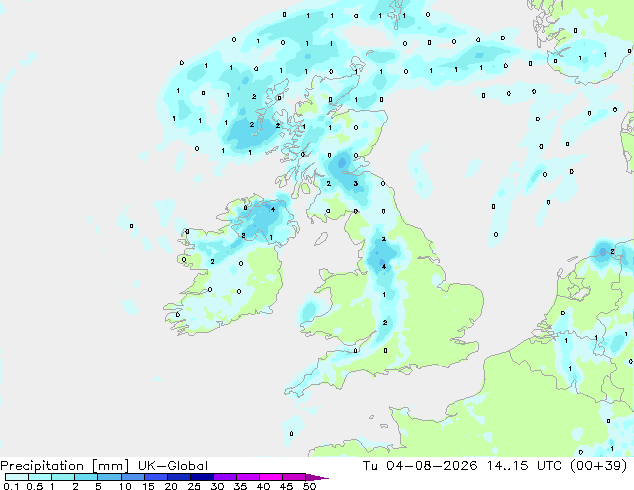Click the 0.5–1 mm legend color box
Viewport: 634px width, 490px height.
40,477
